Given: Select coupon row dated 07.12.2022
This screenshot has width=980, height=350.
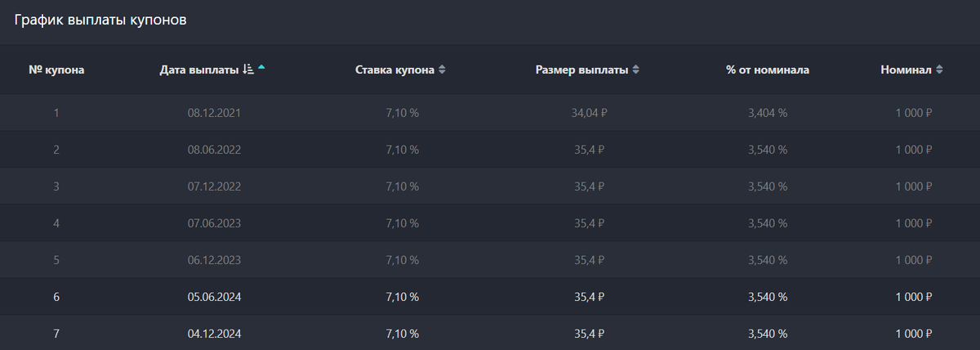Looking at the screenshot, I should click(x=490, y=186).
